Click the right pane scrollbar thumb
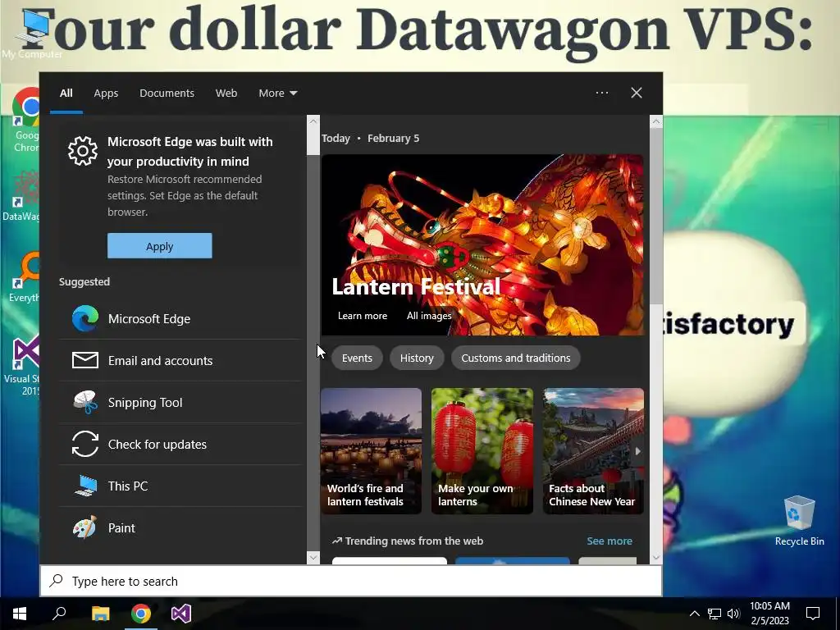The width and height of the screenshot is (840, 630). 656,217
